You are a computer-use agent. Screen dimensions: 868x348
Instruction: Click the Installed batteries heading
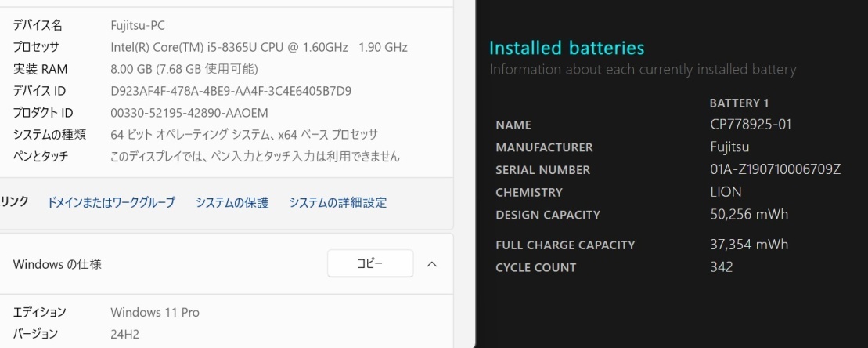pyautogui.click(x=567, y=48)
